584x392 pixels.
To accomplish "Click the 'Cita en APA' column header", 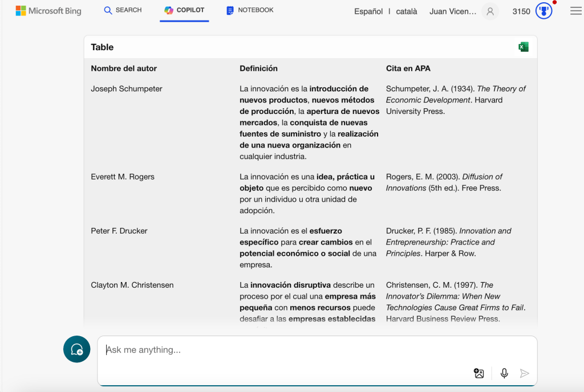I will tap(408, 68).
